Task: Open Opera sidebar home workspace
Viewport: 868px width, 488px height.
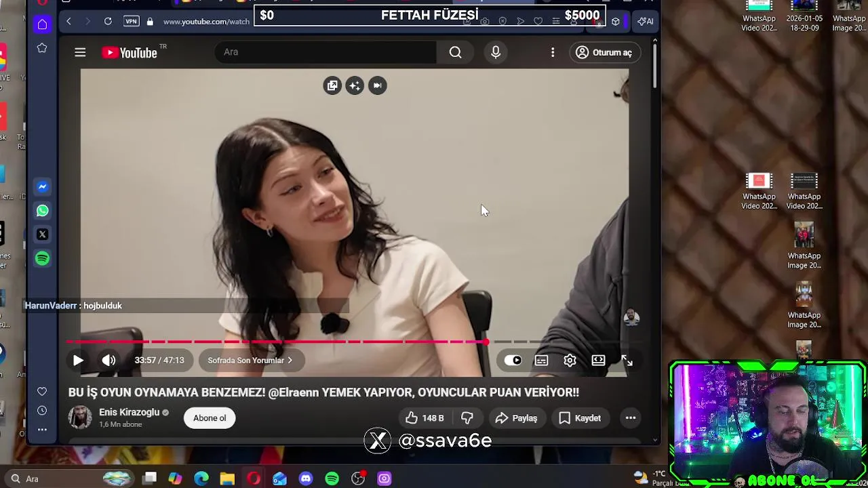Action: tap(42, 25)
